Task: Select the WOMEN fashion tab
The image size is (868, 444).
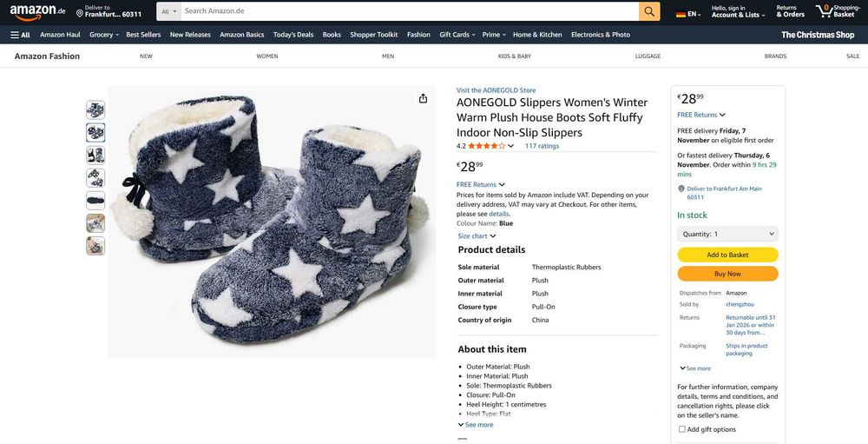Action: (x=267, y=56)
